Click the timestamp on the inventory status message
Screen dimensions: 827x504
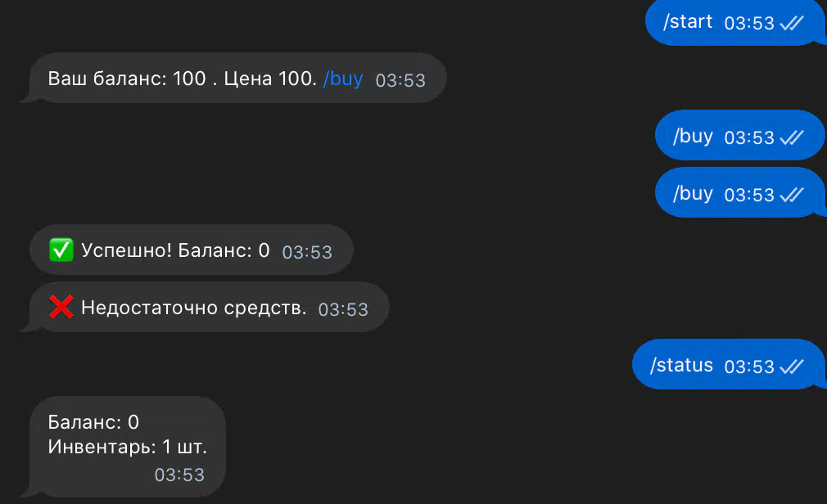pyautogui.click(x=179, y=475)
